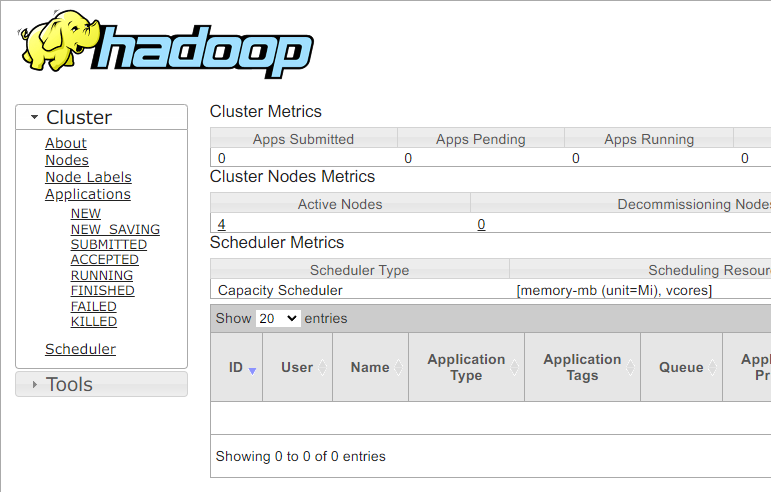771x492 pixels.
Task: Open the About link
Action: [x=66, y=143]
